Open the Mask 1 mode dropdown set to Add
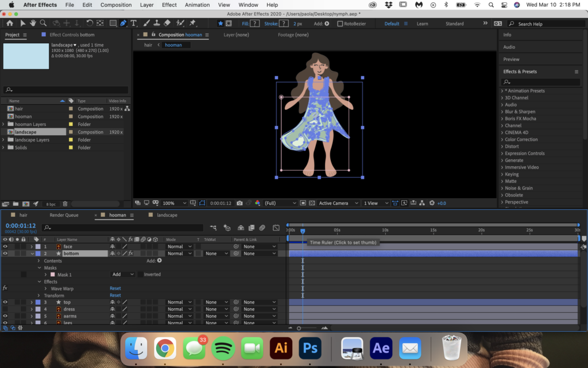This screenshot has width=588, height=368. [x=123, y=275]
